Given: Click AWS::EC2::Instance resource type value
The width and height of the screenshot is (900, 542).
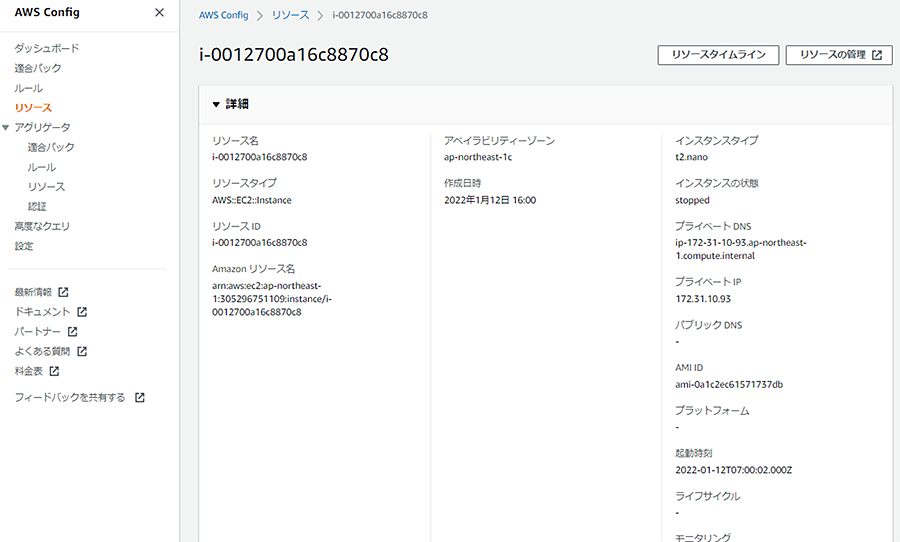Looking at the screenshot, I should tap(251, 200).
